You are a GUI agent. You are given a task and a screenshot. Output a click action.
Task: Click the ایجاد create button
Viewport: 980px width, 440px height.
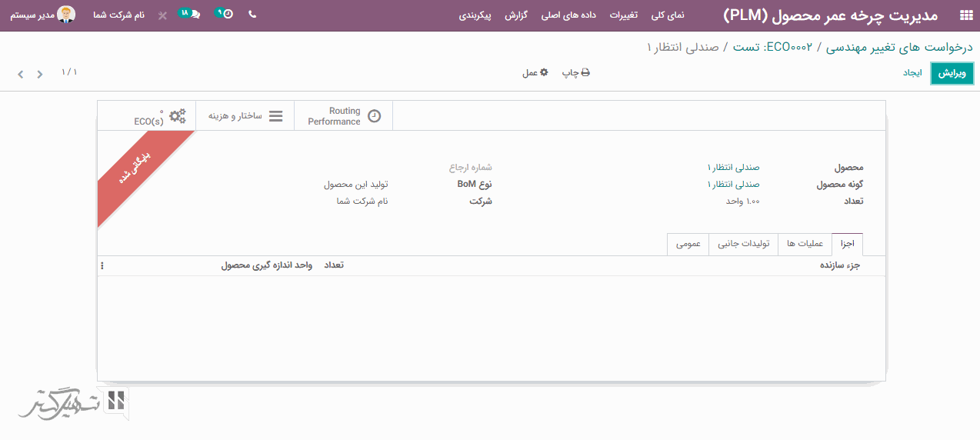[x=912, y=72]
